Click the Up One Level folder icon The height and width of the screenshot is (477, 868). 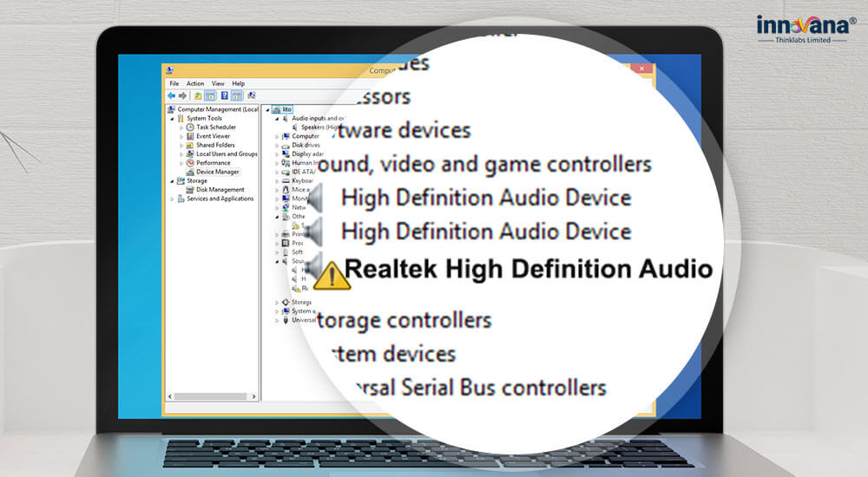click(198, 95)
